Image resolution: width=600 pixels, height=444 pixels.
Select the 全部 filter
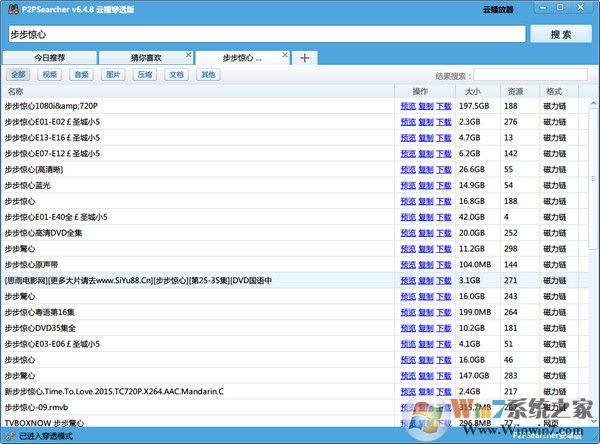point(19,75)
